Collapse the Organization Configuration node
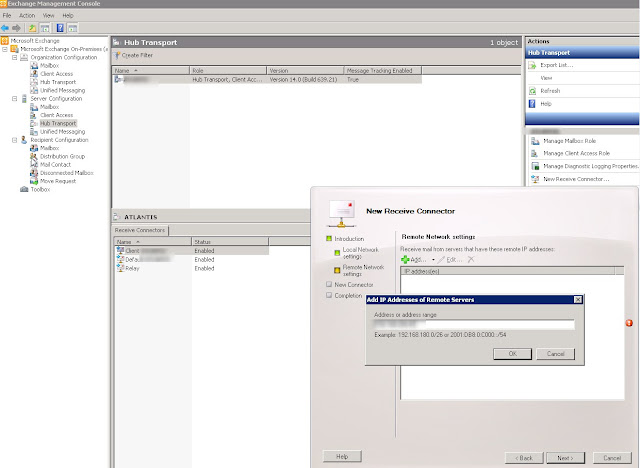Screen dimensions: 640x468 15,58
